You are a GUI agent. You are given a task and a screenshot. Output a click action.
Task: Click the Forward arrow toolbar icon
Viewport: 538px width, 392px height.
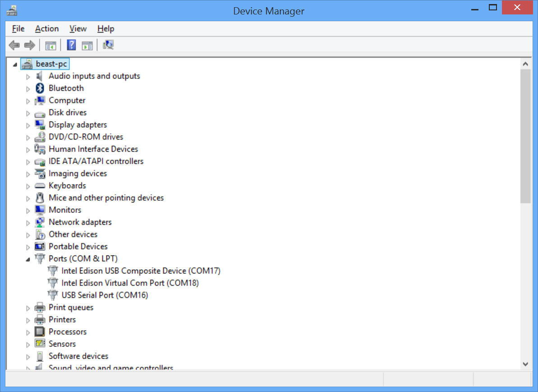(x=30, y=45)
